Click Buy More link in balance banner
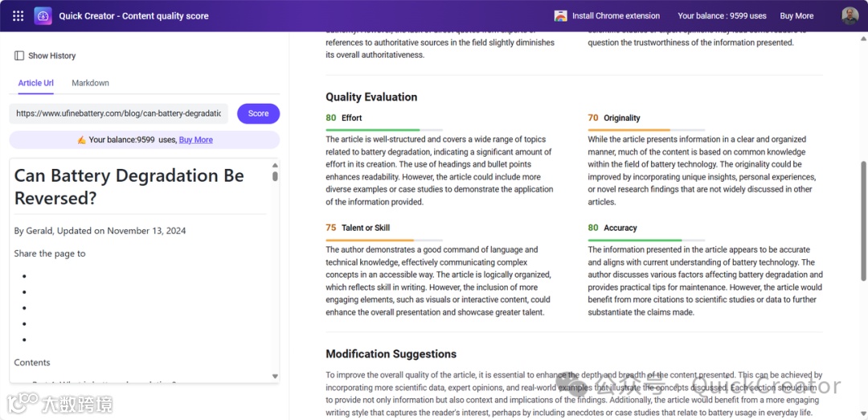Screen dimensions: 868x420 pyautogui.click(x=196, y=140)
